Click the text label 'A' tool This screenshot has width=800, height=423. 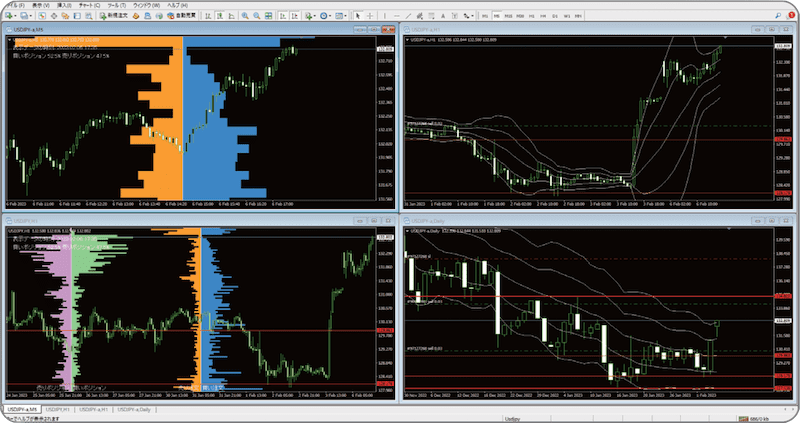pyautogui.click(x=441, y=17)
